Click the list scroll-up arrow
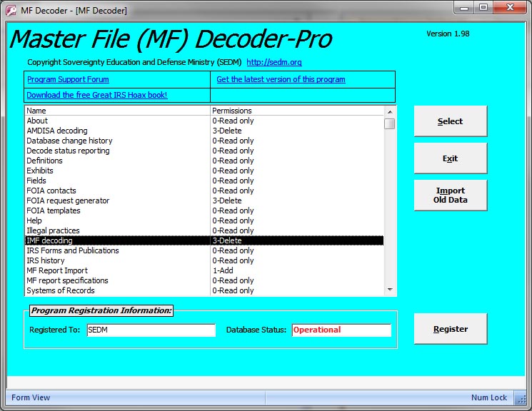532x411 pixels. click(390, 111)
